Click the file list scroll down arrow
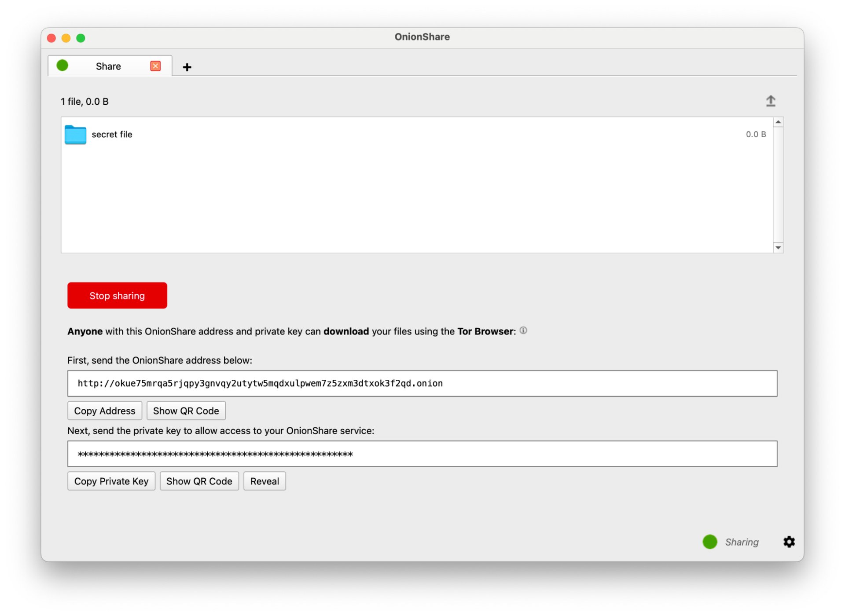Screen dimensions: 845x616 [x=778, y=248]
